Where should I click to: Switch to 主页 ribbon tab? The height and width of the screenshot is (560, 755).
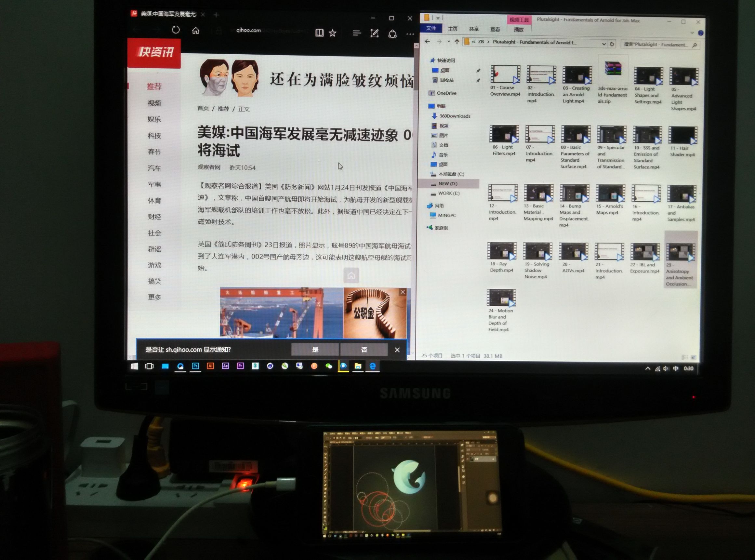click(452, 29)
